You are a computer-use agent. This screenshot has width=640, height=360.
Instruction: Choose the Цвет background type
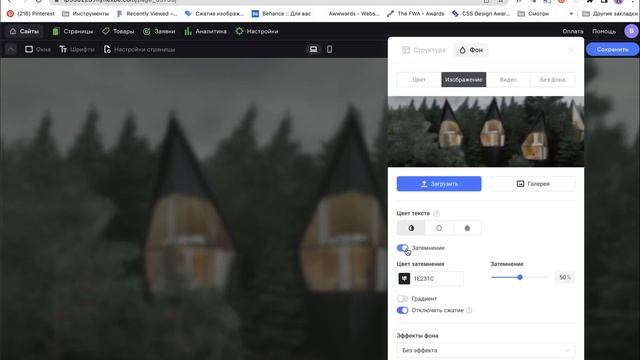click(419, 80)
